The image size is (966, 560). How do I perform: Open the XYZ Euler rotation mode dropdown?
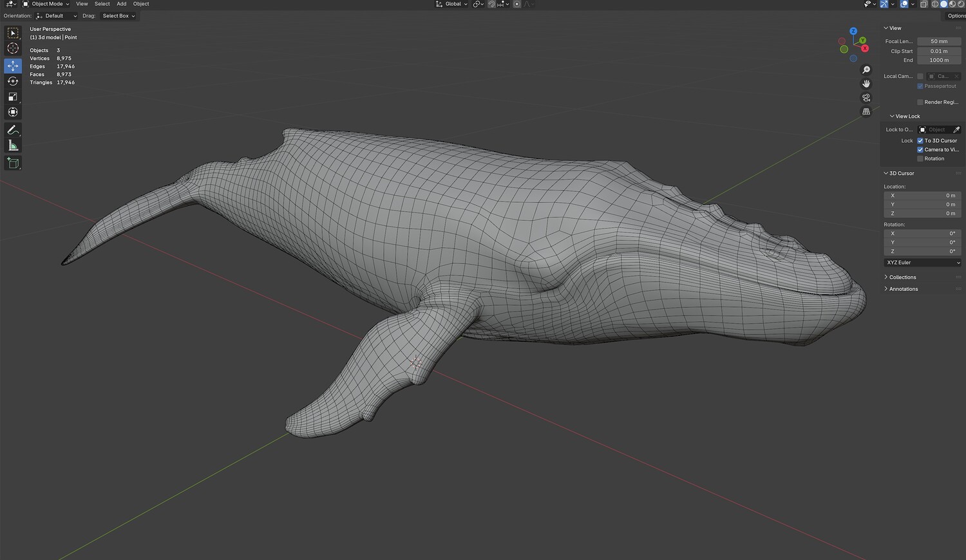(x=923, y=263)
